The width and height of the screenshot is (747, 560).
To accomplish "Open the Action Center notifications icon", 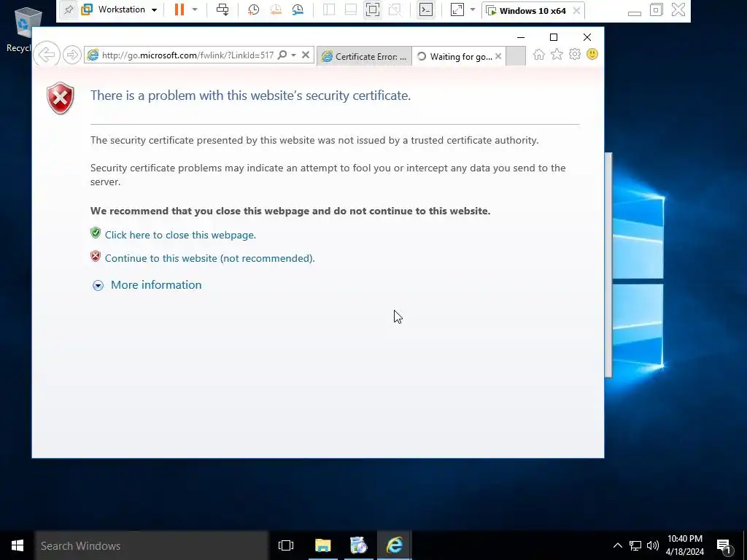I will tap(724, 546).
